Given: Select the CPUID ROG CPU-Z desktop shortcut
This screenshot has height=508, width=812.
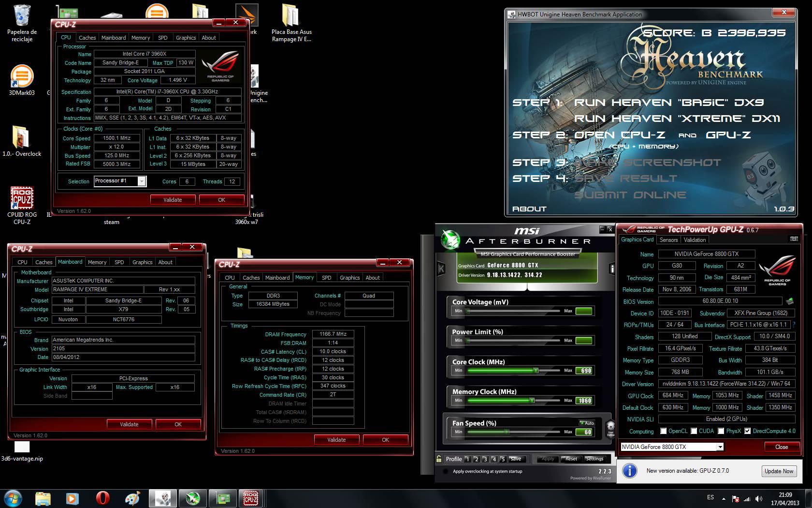Looking at the screenshot, I should pos(22,206).
